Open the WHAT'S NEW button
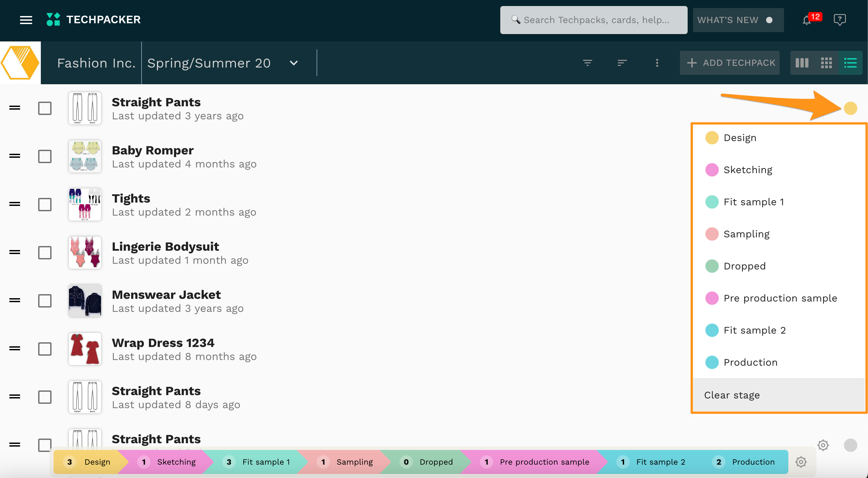This screenshot has height=478, width=868. point(738,20)
